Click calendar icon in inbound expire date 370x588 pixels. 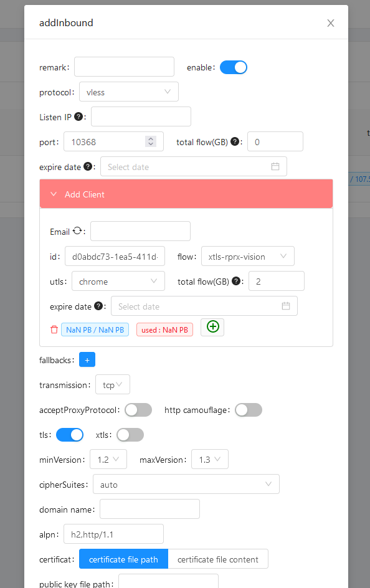coord(275,166)
